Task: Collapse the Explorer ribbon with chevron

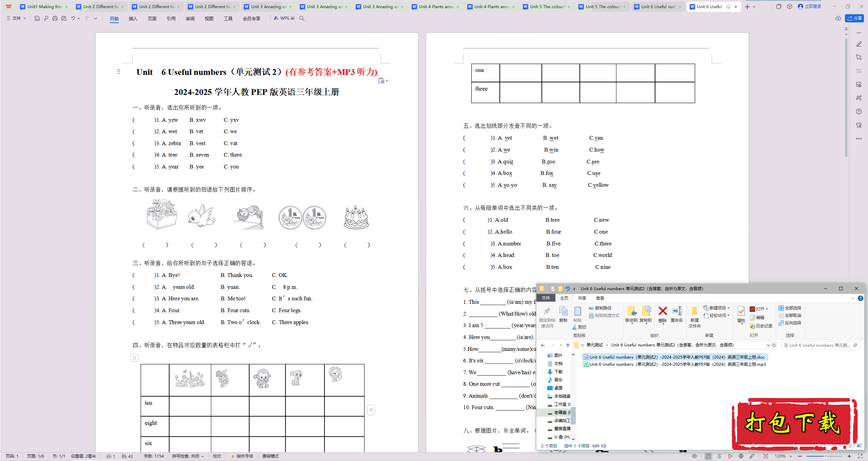Action: tap(853, 298)
